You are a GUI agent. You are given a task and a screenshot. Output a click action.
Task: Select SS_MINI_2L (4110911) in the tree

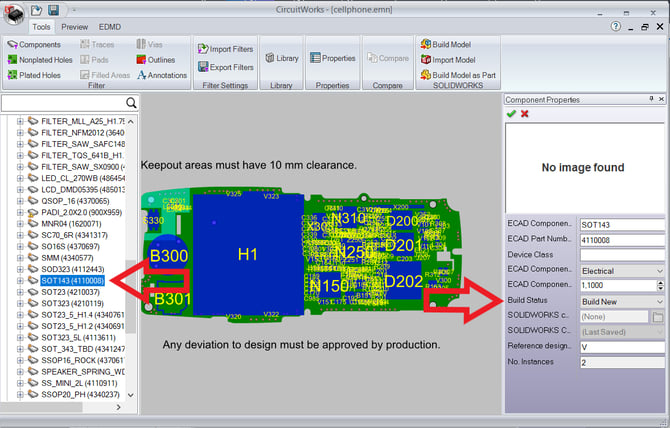pyautogui.click(x=79, y=383)
